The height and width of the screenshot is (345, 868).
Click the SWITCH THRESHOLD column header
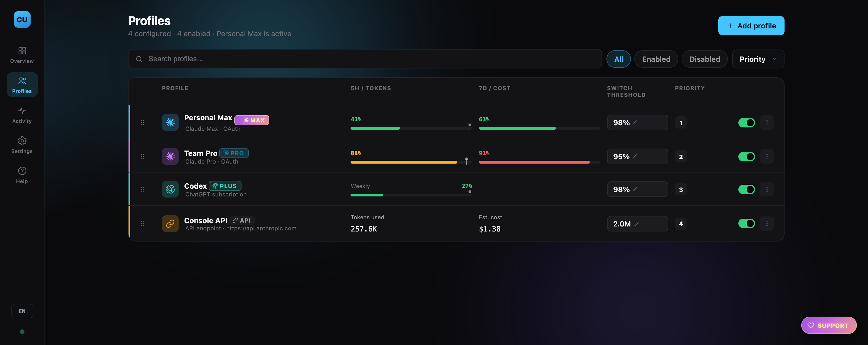click(626, 91)
